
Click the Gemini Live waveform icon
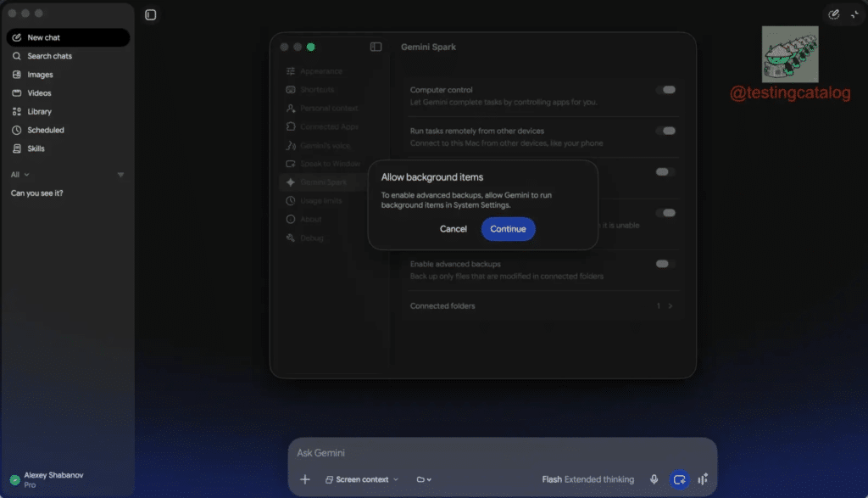pyautogui.click(x=703, y=479)
